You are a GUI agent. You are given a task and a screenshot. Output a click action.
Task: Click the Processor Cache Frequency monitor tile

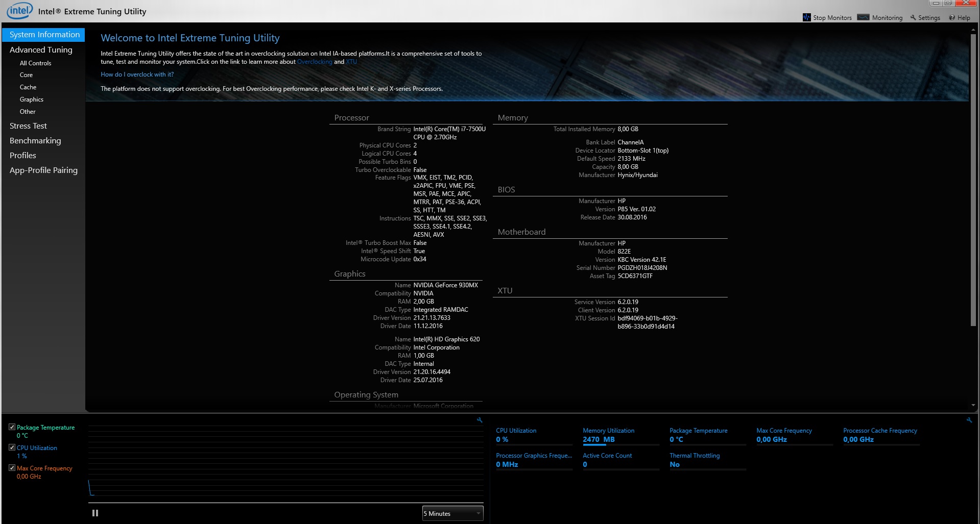[x=881, y=435]
